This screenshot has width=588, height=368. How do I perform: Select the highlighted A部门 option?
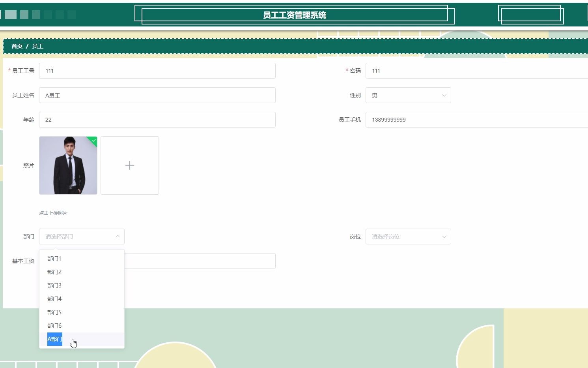pos(82,339)
